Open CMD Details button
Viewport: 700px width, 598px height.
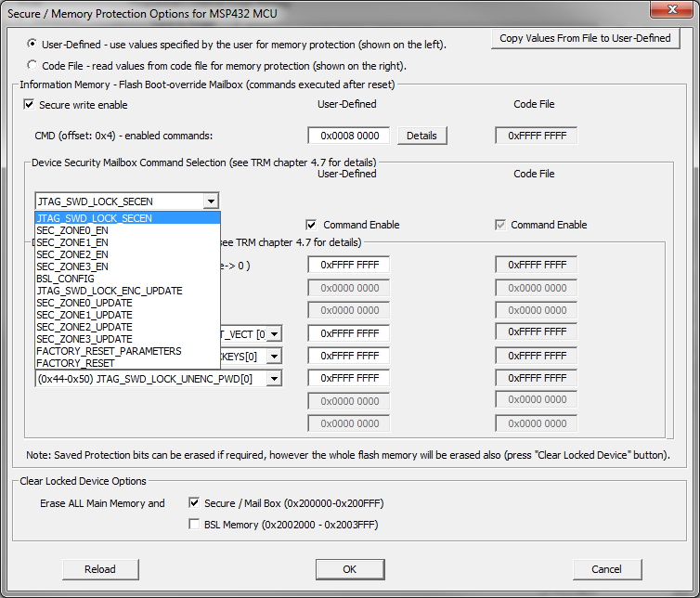[421, 136]
